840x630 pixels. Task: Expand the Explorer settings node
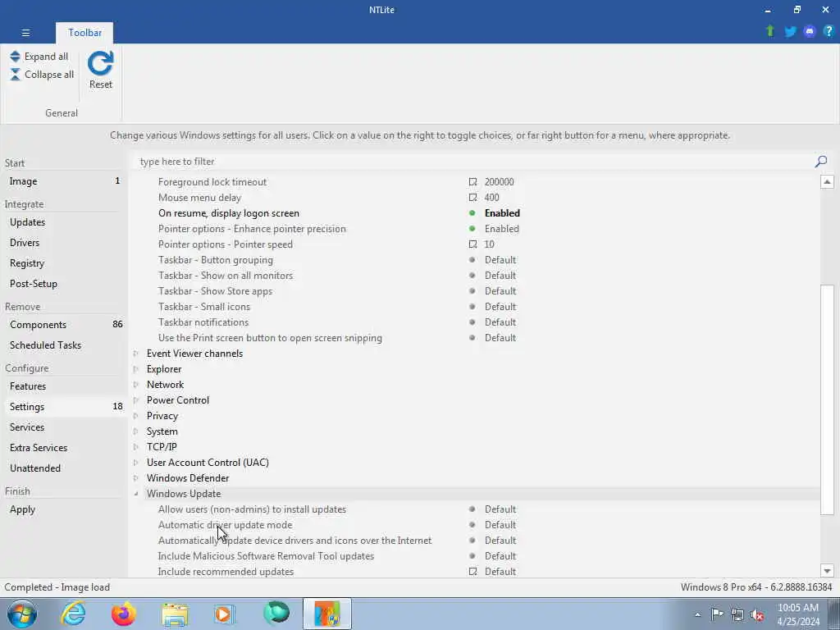click(136, 369)
